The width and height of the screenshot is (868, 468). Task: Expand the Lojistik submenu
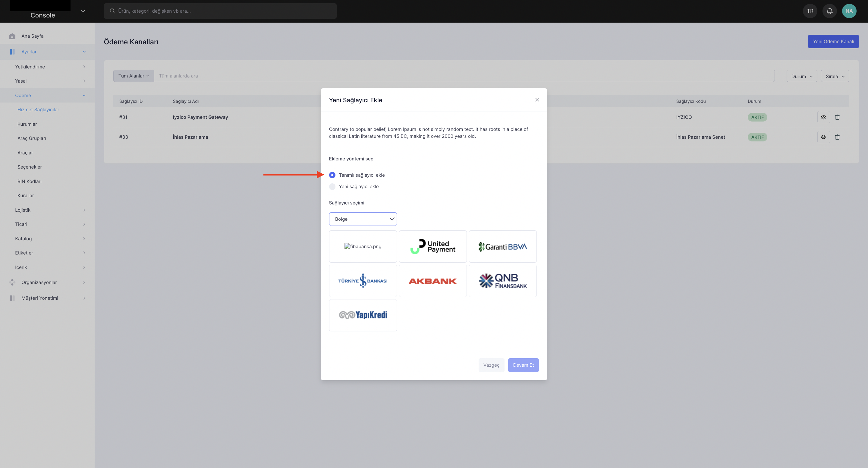click(x=84, y=210)
